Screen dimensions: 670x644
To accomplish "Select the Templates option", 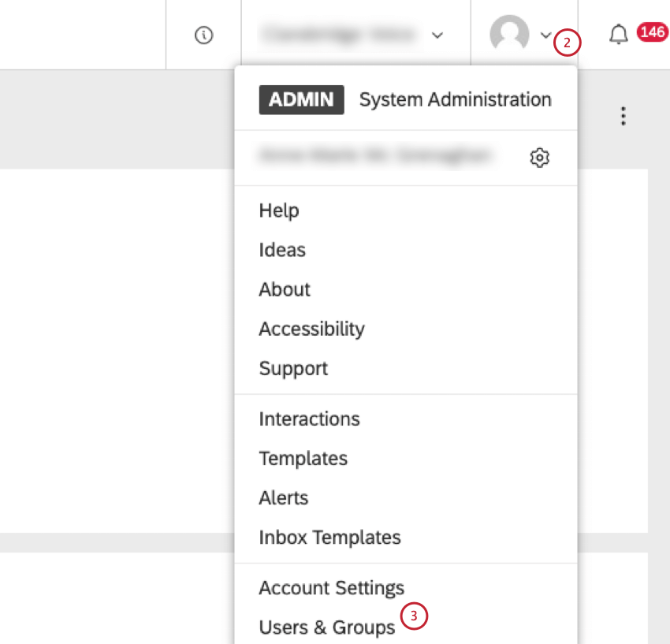I will point(303,458).
